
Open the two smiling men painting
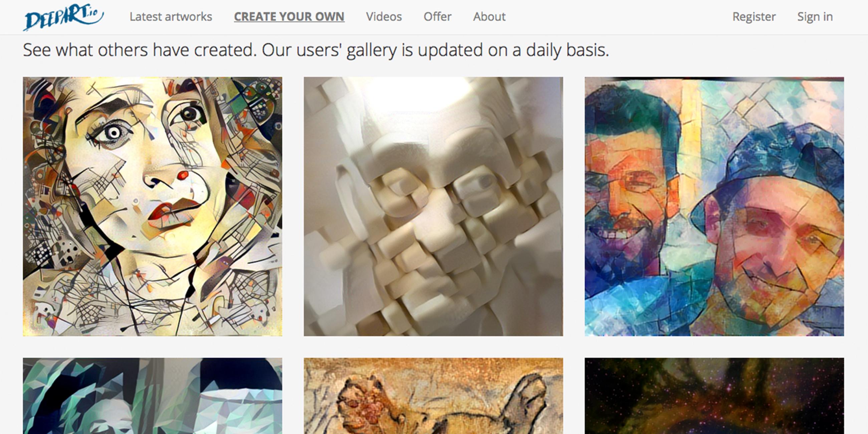(714, 207)
